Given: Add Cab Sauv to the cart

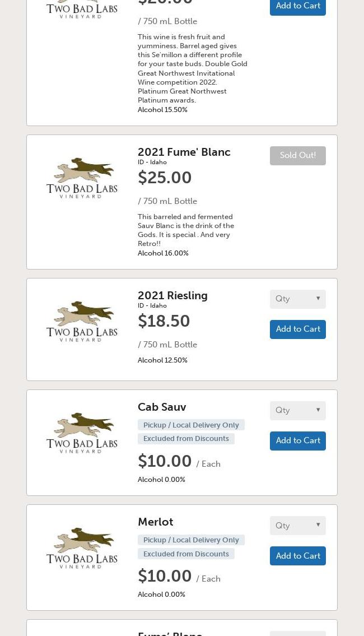Looking at the screenshot, I should coord(297,440).
